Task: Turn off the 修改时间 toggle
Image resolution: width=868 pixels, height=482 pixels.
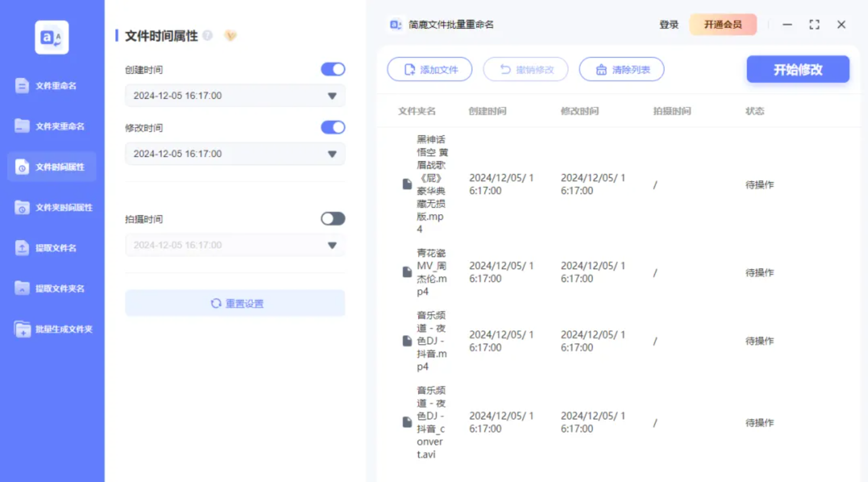Action: [x=333, y=128]
